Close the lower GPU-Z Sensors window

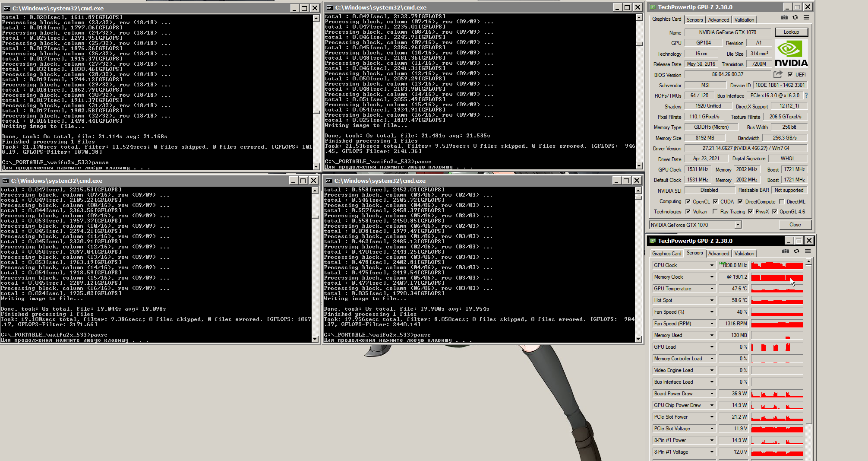click(809, 241)
